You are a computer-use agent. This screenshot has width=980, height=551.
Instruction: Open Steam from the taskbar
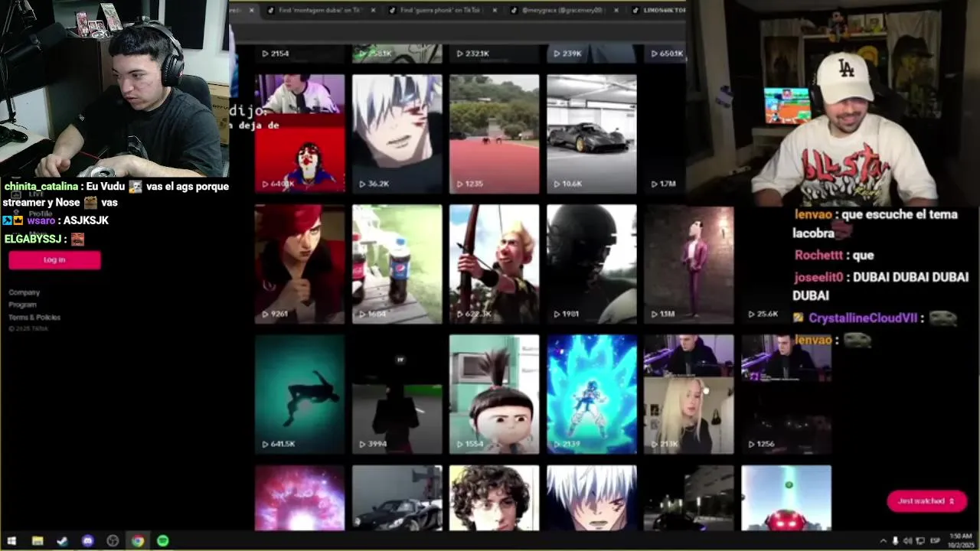(62, 541)
